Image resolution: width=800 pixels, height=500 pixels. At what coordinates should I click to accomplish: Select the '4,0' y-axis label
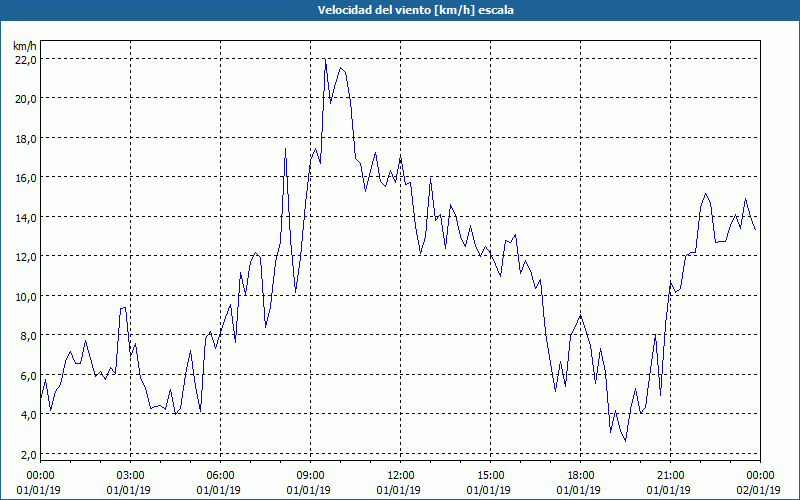coord(28,415)
